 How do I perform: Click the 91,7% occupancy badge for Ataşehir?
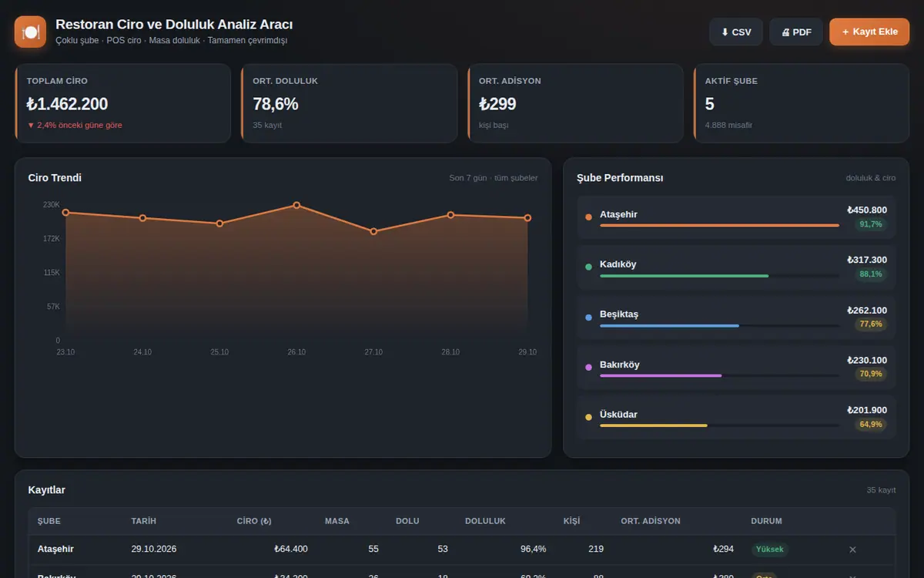(871, 224)
